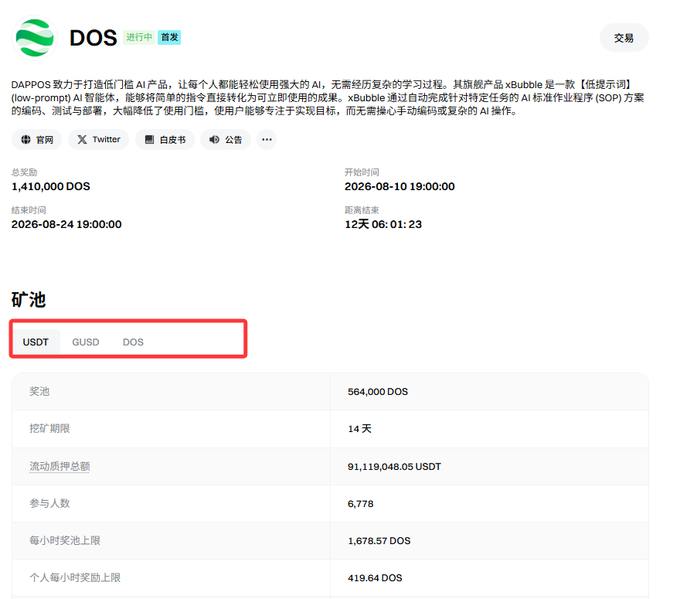Open the 官网 official website link
This screenshot has height=599, width=680.
click(37, 140)
